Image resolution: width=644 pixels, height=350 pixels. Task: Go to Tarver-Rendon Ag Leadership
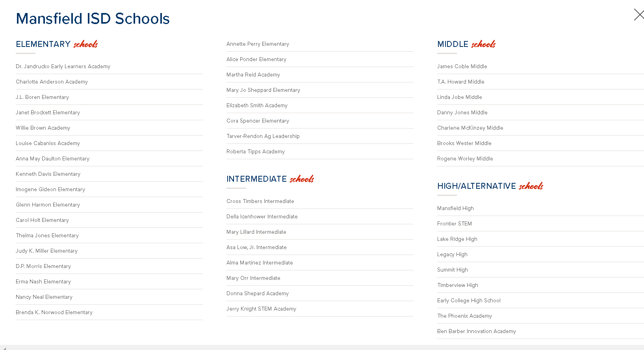[x=263, y=136]
